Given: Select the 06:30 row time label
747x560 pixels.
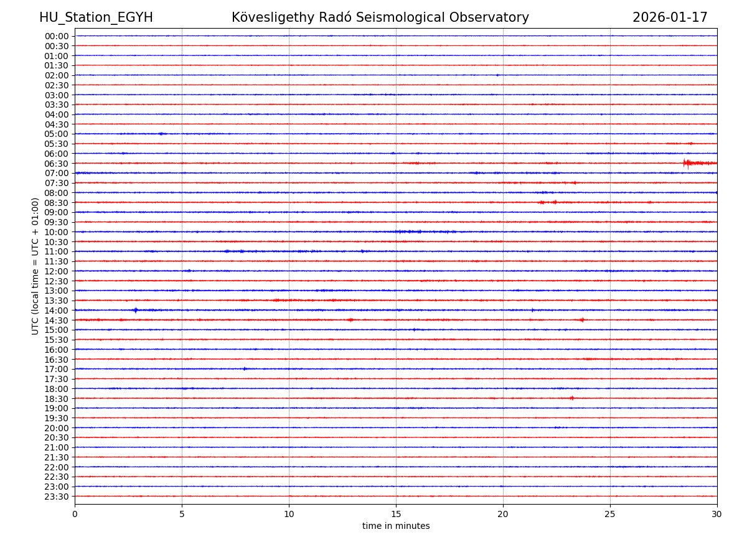Looking at the screenshot, I should click(x=56, y=164).
